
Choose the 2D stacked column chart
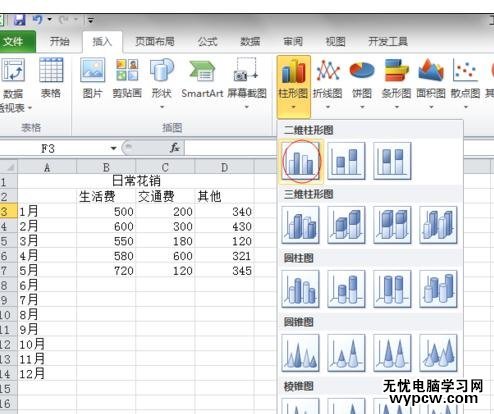(x=346, y=161)
